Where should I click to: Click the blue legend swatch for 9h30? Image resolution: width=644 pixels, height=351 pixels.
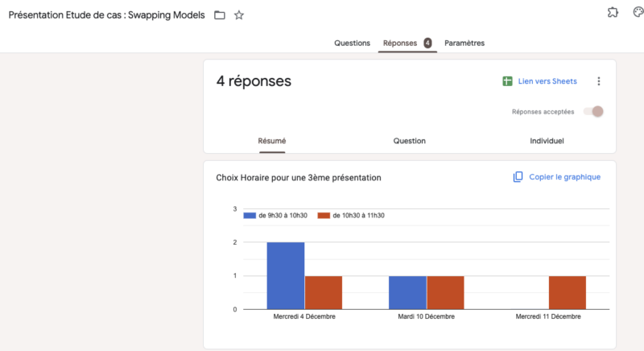coord(250,216)
